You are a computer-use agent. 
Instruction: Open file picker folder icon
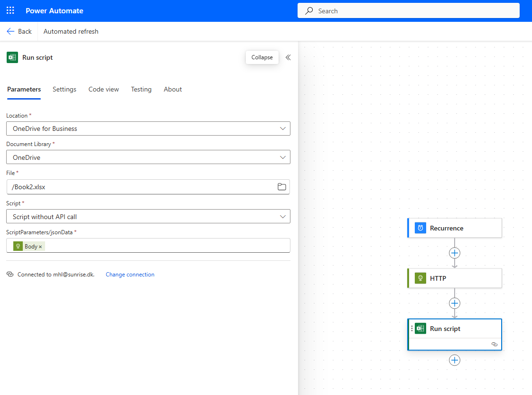[282, 187]
